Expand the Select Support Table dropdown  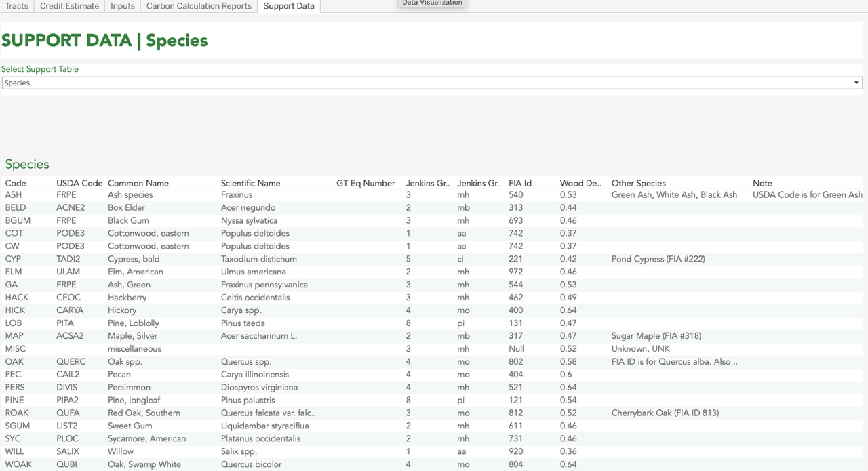(431, 83)
